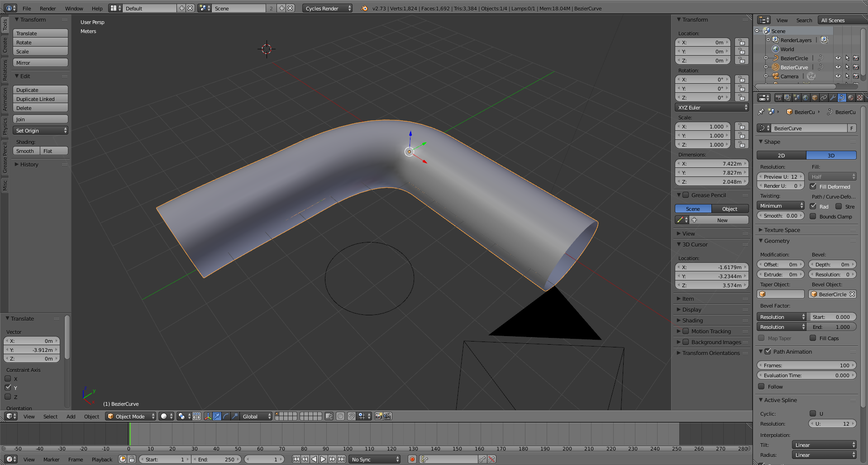This screenshot has width=868, height=465.
Task: Open the Constraints properties tab icon
Action: (824, 98)
